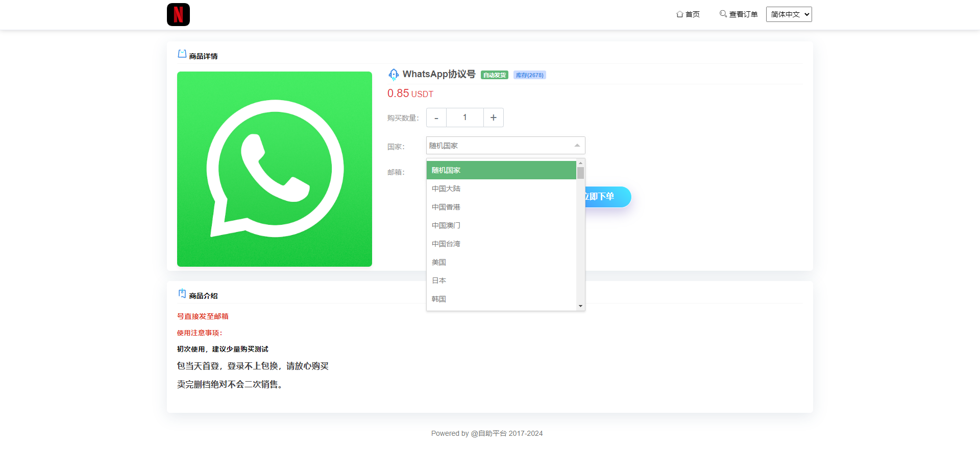The height and width of the screenshot is (467, 980).
Task: Select 中国香港 from country list
Action: [501, 207]
